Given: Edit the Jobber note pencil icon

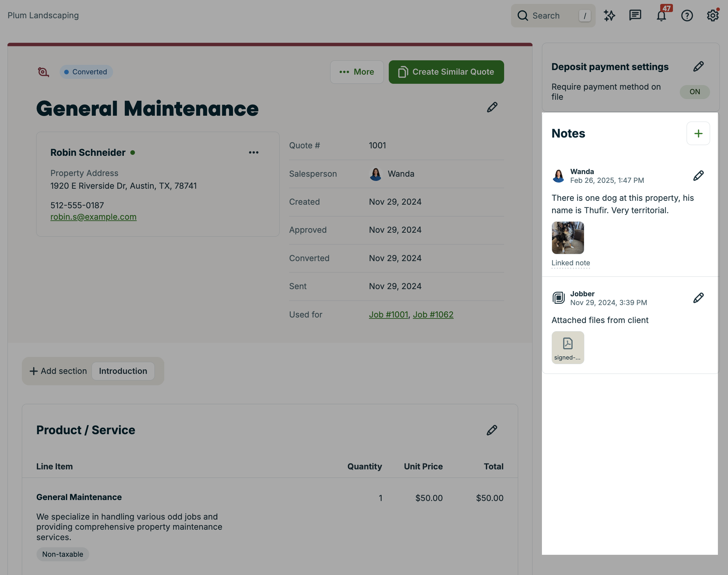Looking at the screenshot, I should (698, 298).
